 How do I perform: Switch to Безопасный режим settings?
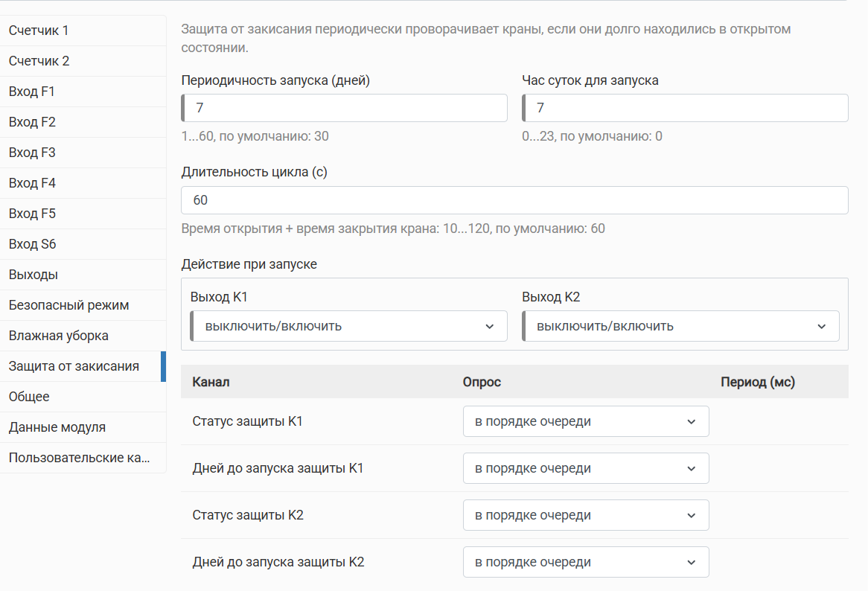(83, 305)
